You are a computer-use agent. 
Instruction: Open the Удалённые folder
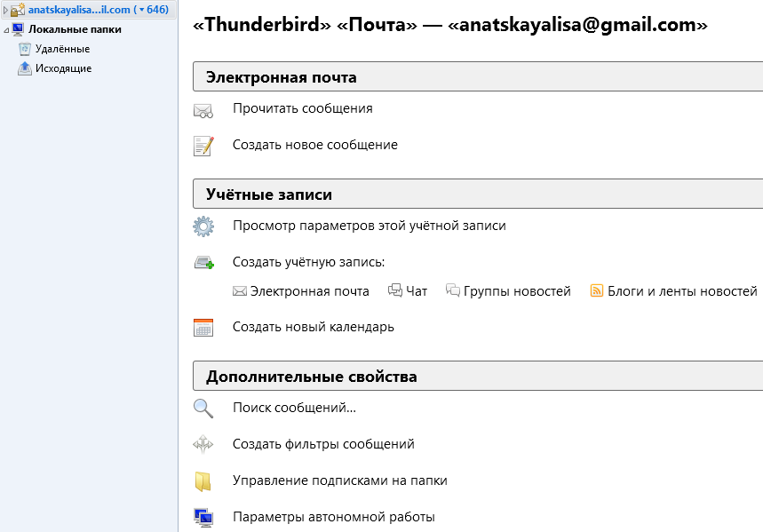click(x=62, y=49)
